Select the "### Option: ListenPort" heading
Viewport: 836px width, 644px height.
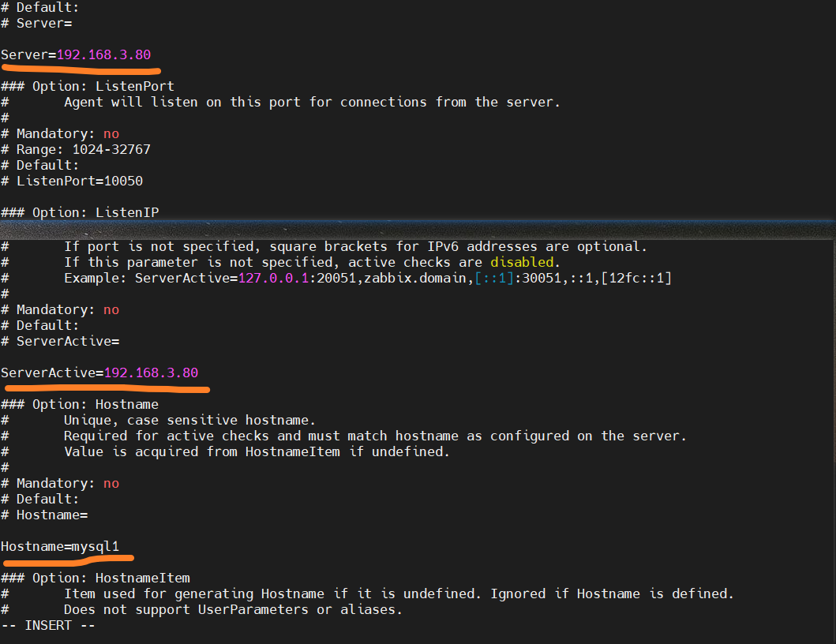(88, 86)
